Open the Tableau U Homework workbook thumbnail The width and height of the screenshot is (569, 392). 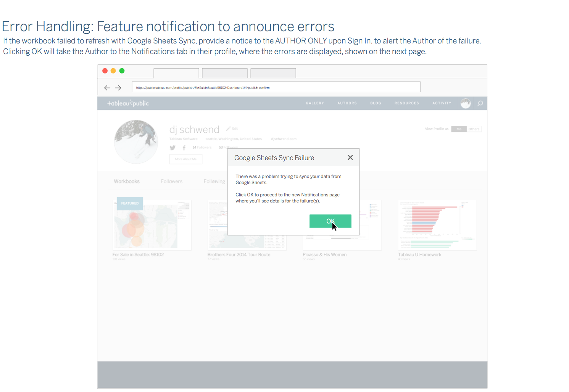point(437,225)
